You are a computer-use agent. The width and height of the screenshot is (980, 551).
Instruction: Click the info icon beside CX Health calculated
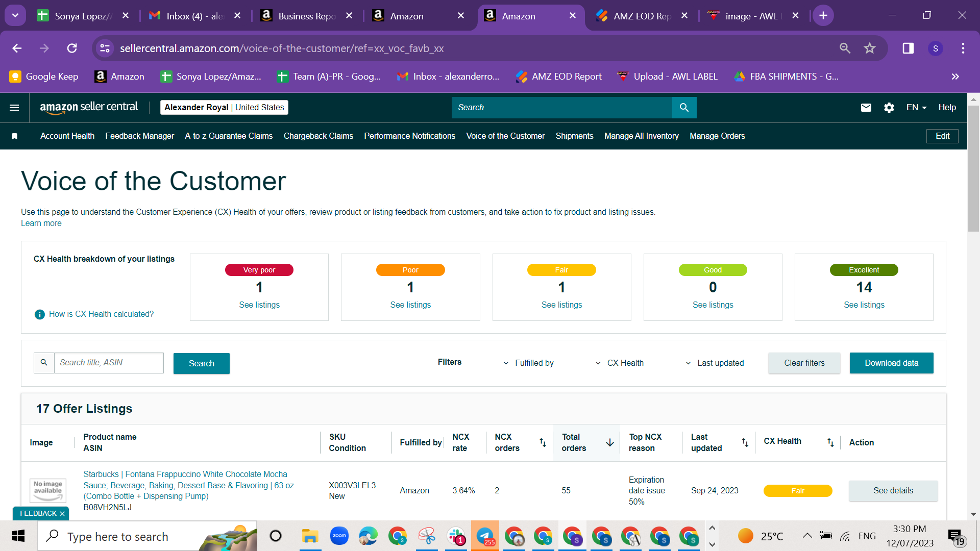(x=40, y=314)
